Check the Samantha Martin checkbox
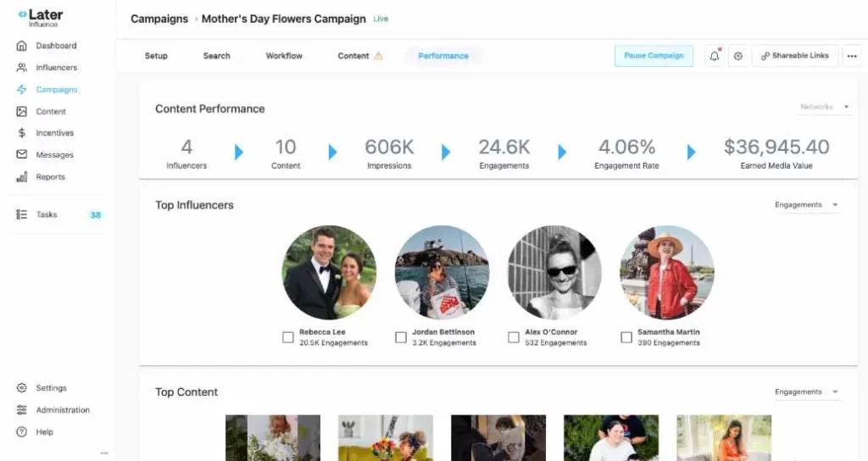 (626, 337)
